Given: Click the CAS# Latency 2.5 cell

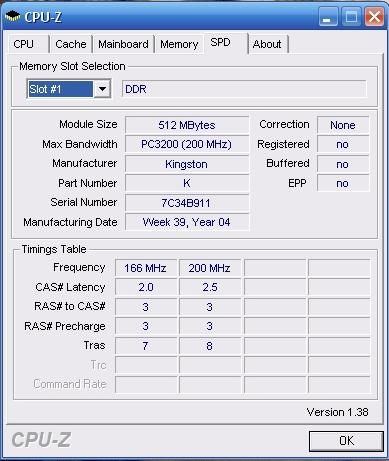Looking at the screenshot, I should click(x=210, y=287).
